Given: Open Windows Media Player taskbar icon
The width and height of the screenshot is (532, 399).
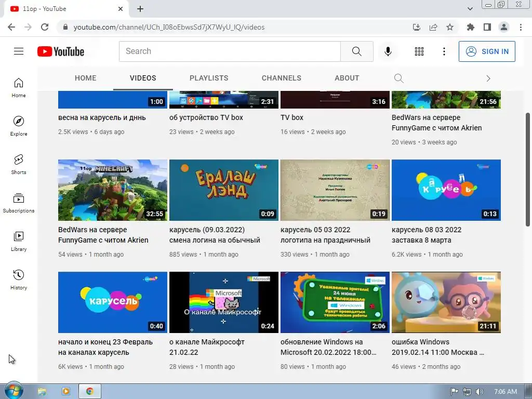Looking at the screenshot, I should 66,392.
